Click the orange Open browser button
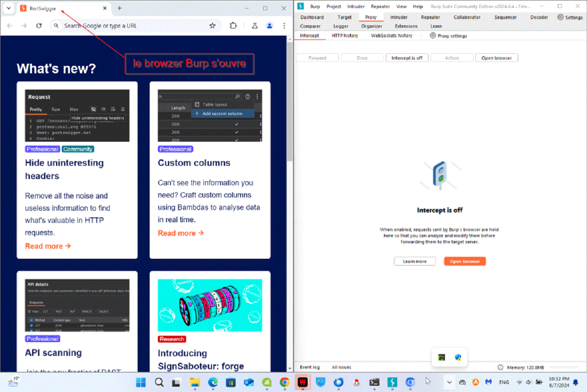Image resolution: width=587 pixels, height=392 pixels. 465,261
